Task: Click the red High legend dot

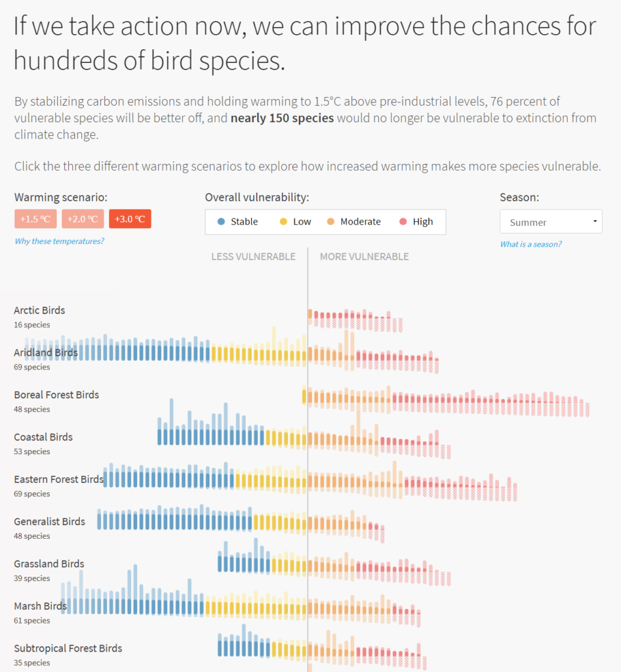Action: point(403,222)
